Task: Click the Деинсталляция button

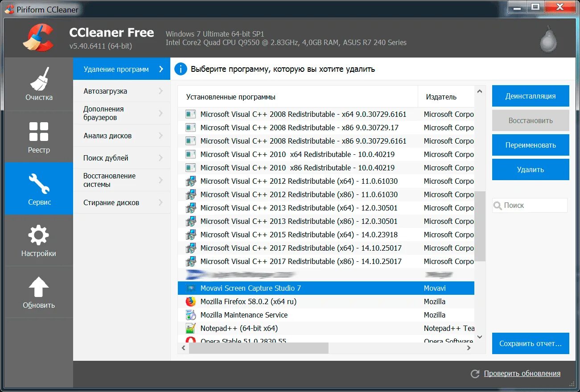Action: 531,96
